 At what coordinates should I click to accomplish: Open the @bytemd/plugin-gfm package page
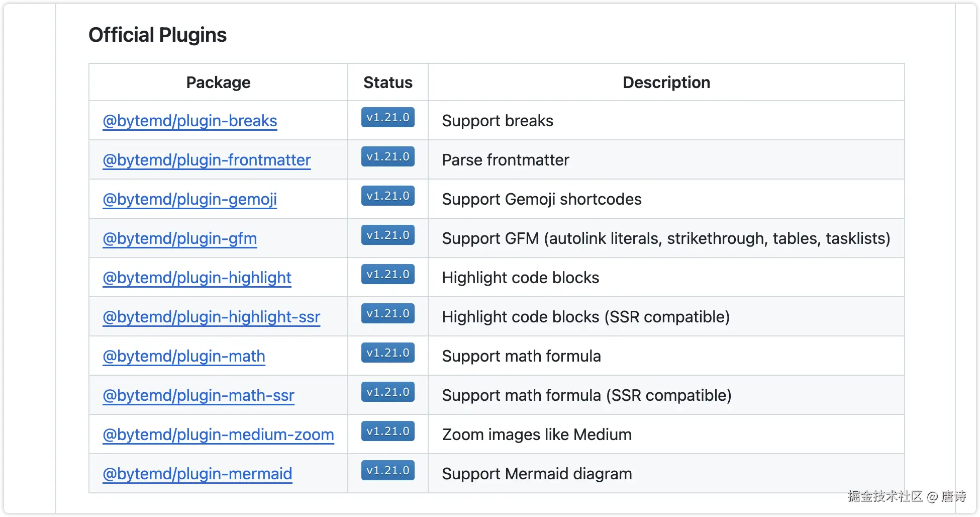[x=179, y=238]
